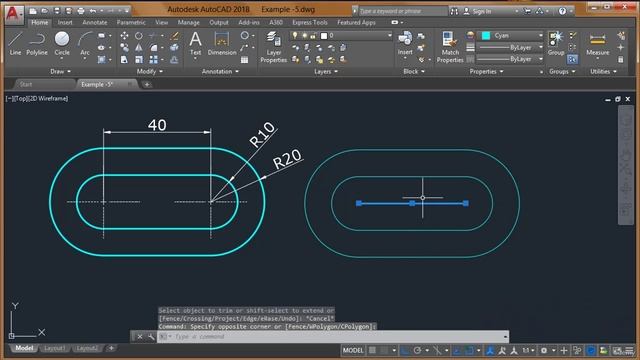Image resolution: width=640 pixels, height=360 pixels.
Task: Click the Undo arrow in quick access toolbar
Action: click(93, 11)
